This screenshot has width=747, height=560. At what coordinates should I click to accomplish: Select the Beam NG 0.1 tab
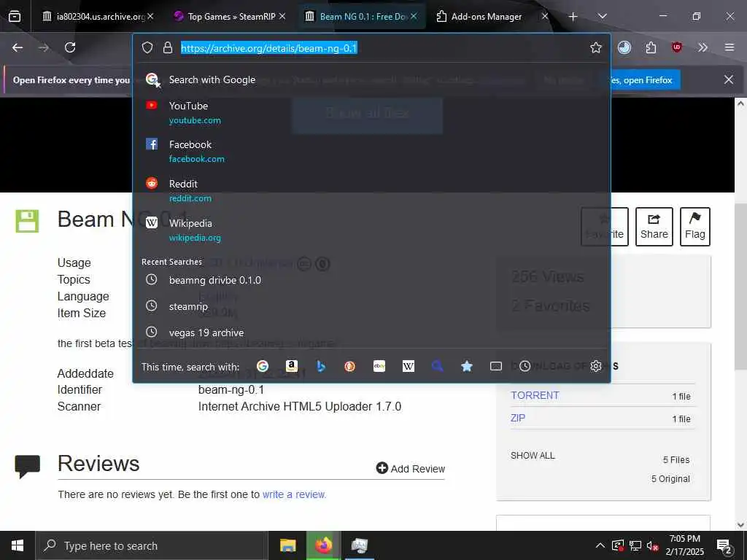[x=362, y=17]
